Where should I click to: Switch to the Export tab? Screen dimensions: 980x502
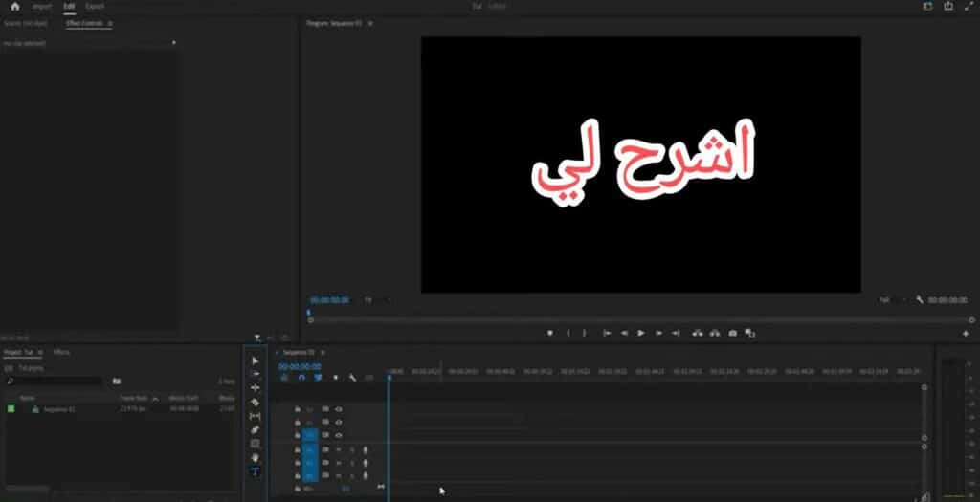(x=95, y=7)
